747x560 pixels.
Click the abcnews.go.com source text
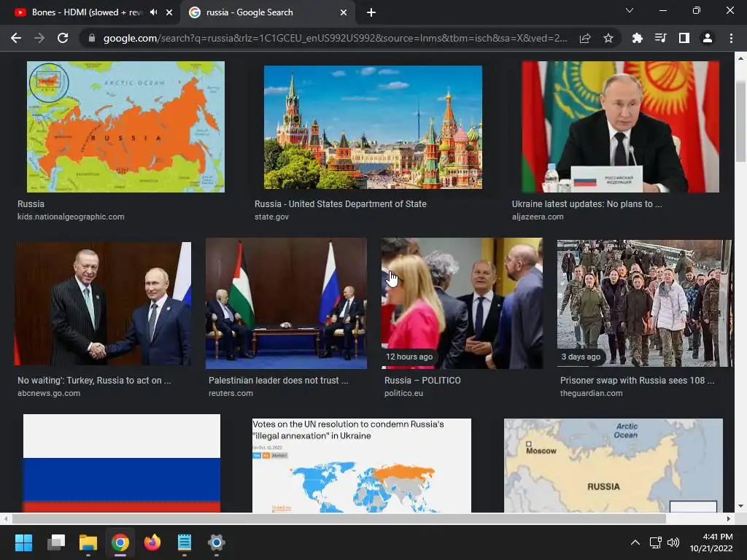click(49, 393)
